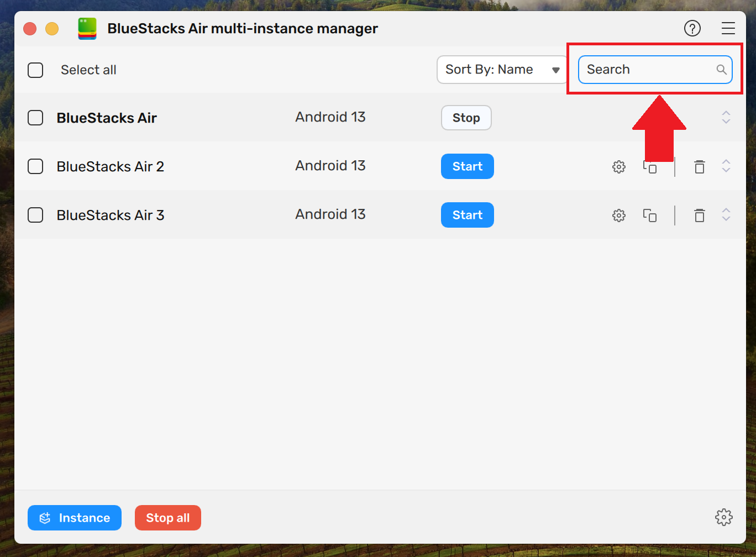Open the Sort By: Name dropdown

(502, 70)
